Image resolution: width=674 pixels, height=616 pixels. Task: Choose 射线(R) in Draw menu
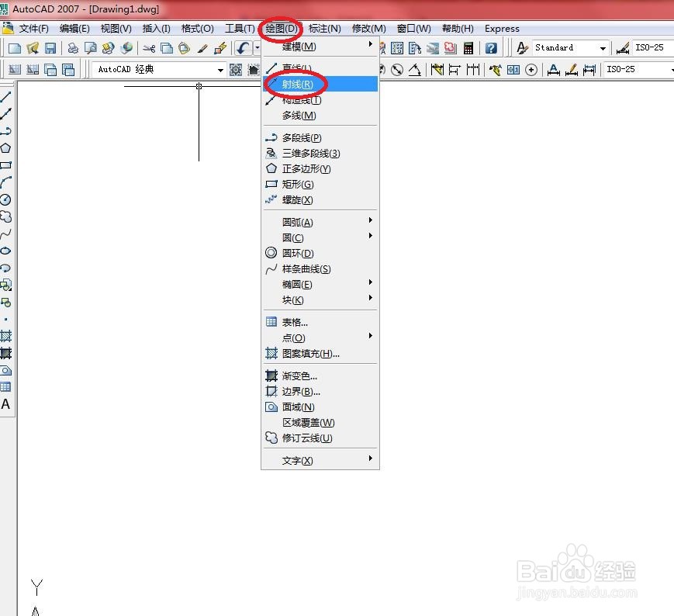(320, 84)
